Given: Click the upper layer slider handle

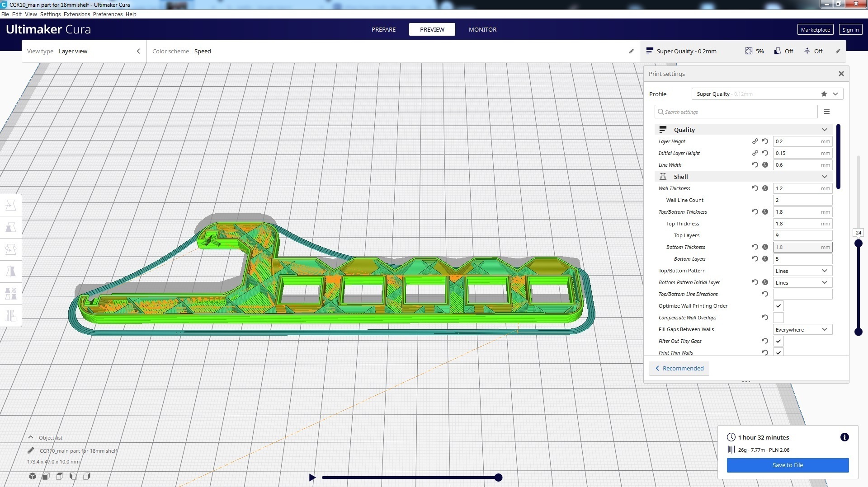Looking at the screenshot, I should click(858, 243).
